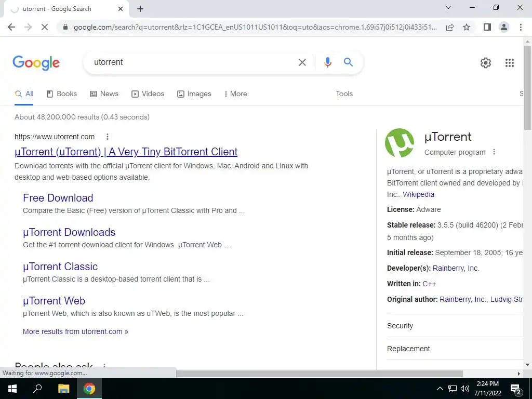Click the C++ written-in link

[429, 284]
